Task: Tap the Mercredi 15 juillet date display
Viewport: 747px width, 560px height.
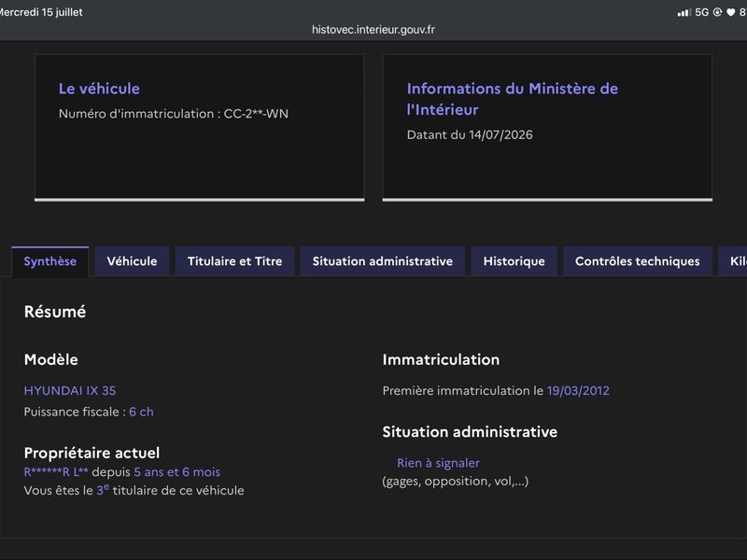Action: [41, 12]
